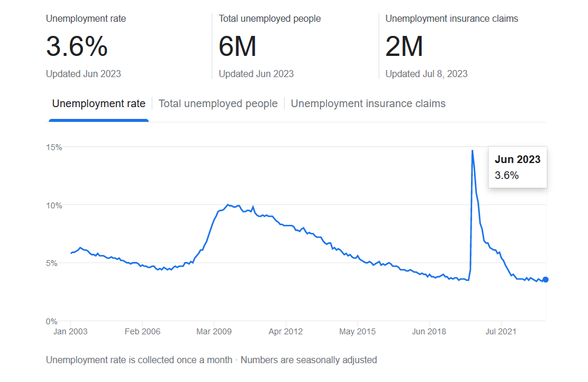The width and height of the screenshot is (588, 382).
Task: Click the Unemployment insurance claims card heading
Action: click(452, 18)
